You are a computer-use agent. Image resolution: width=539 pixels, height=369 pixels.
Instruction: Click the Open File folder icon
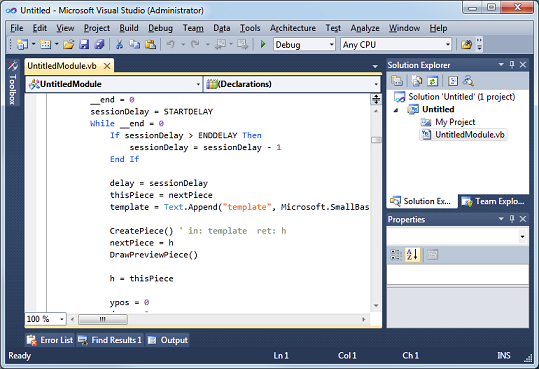click(x=68, y=44)
